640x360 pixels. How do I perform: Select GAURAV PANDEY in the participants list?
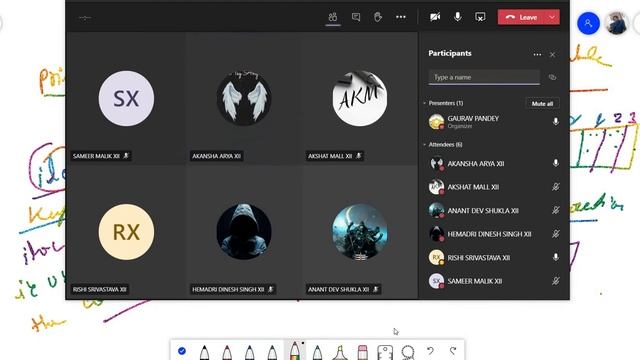(x=494, y=122)
